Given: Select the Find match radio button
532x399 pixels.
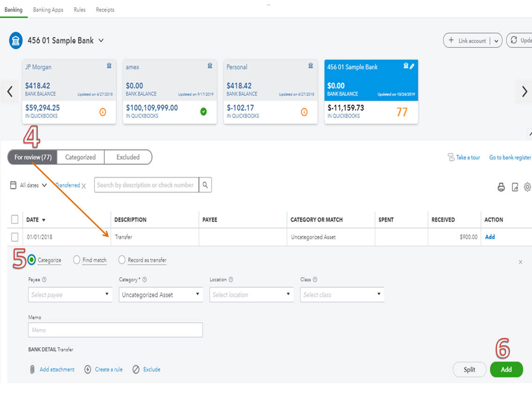Looking at the screenshot, I should [x=77, y=260].
